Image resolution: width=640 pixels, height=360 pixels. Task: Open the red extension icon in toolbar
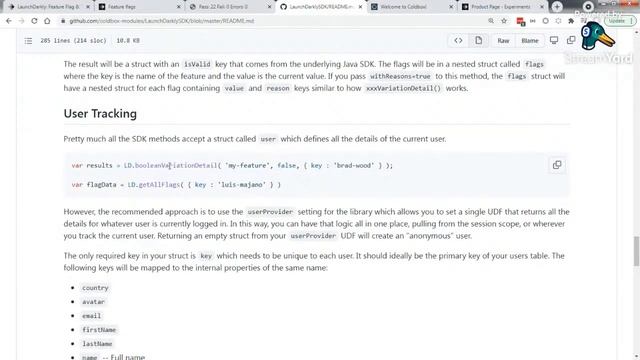[520, 21]
